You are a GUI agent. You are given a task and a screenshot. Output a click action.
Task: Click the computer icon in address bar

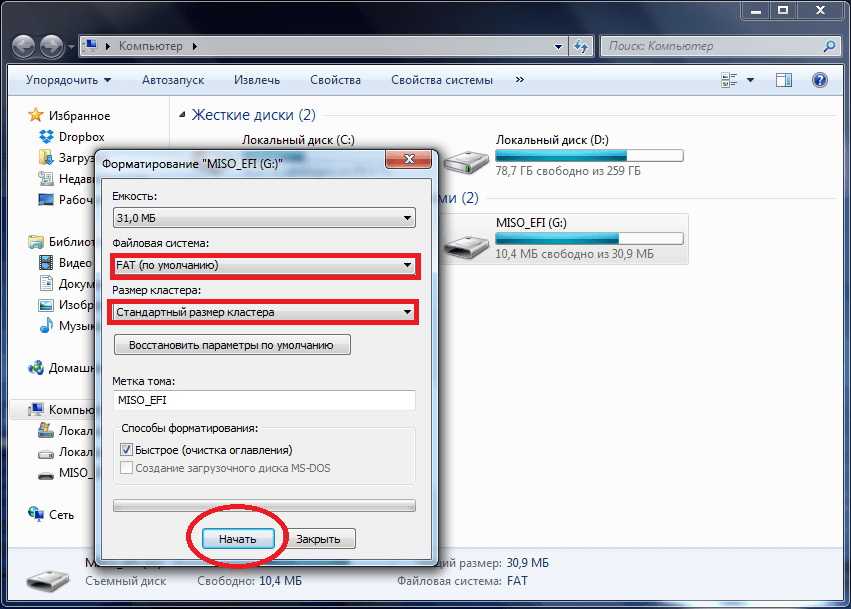[x=91, y=46]
